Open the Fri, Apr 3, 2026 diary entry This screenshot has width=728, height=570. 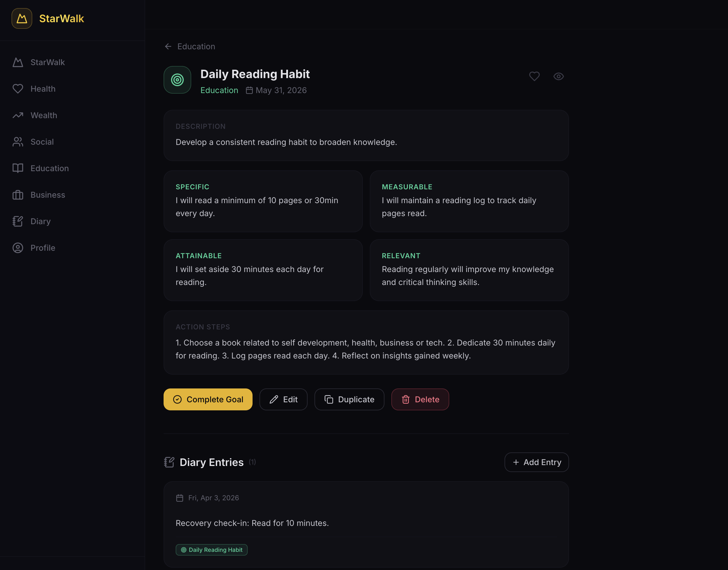click(x=366, y=524)
